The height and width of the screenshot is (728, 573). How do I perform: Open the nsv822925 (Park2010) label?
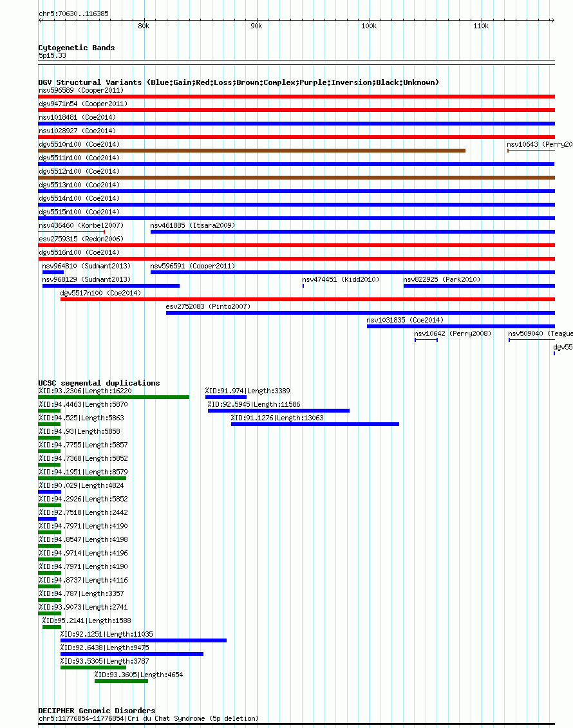point(442,279)
